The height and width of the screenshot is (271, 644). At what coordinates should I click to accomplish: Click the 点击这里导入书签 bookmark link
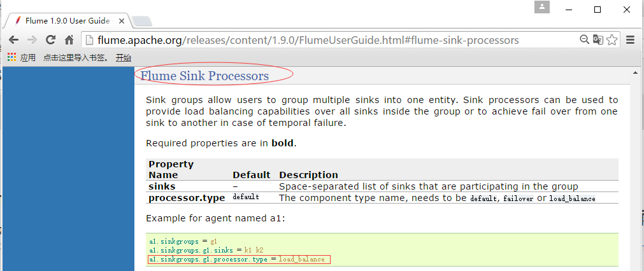click(x=76, y=58)
